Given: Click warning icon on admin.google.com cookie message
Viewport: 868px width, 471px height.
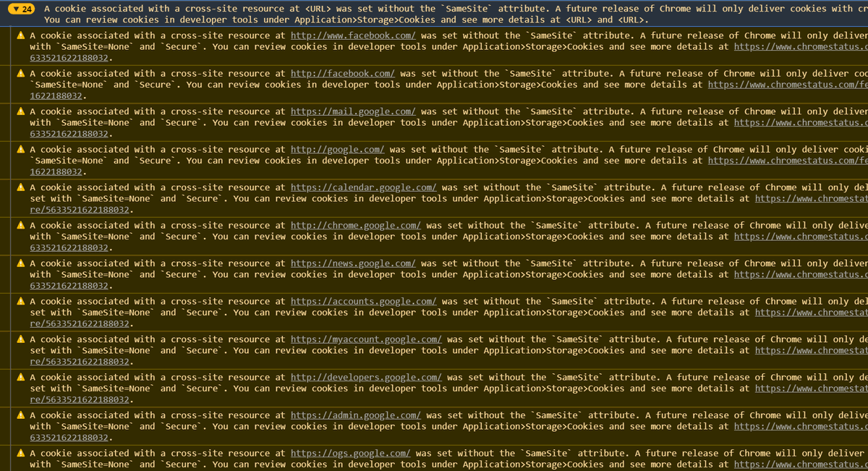Looking at the screenshot, I should [x=21, y=415].
